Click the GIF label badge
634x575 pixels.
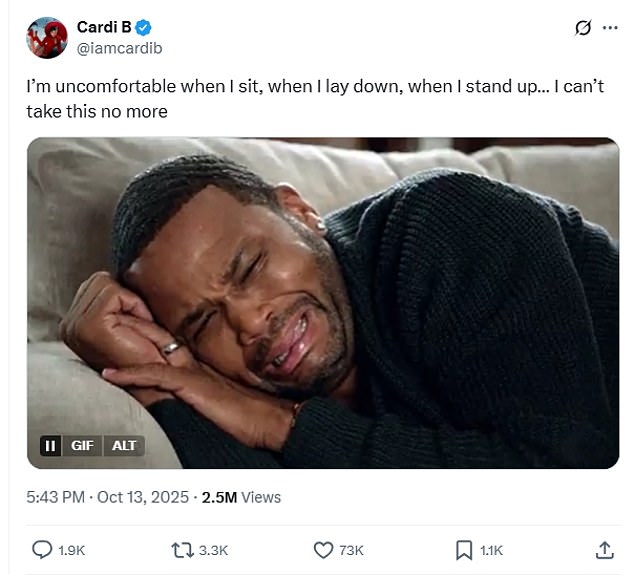tap(82, 445)
